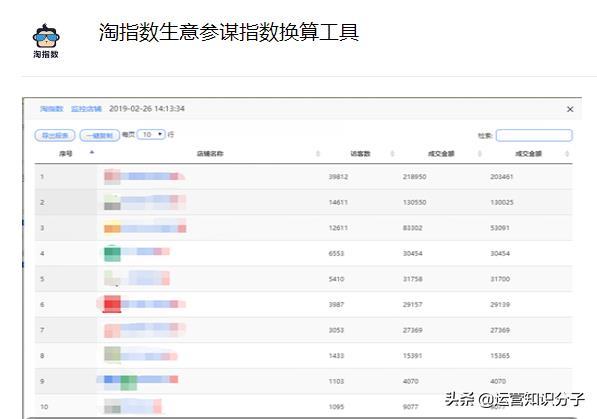This screenshot has width=597, height=419.
Task: Click the timestamp 2019-02-26 14:13:34
Action: (x=147, y=109)
